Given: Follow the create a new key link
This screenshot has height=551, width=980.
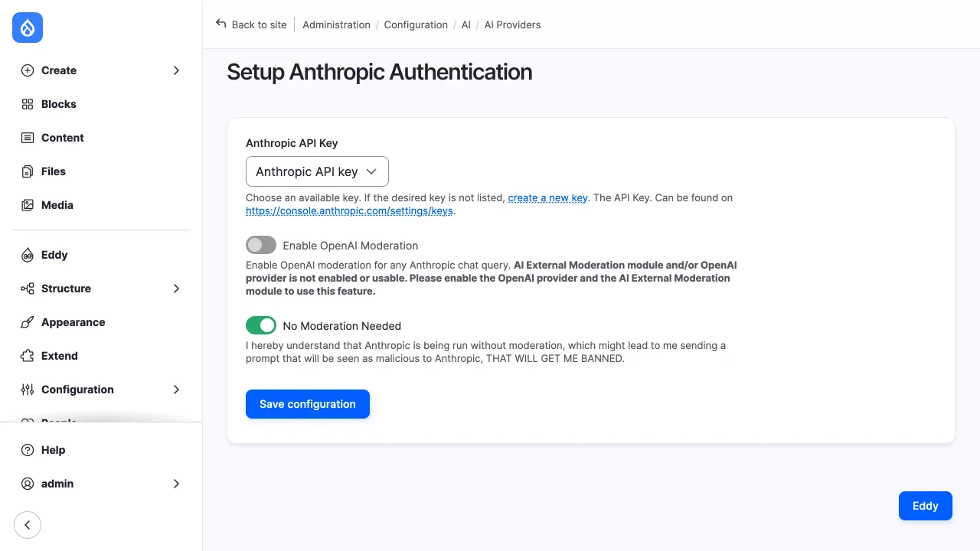Looking at the screenshot, I should [548, 197].
